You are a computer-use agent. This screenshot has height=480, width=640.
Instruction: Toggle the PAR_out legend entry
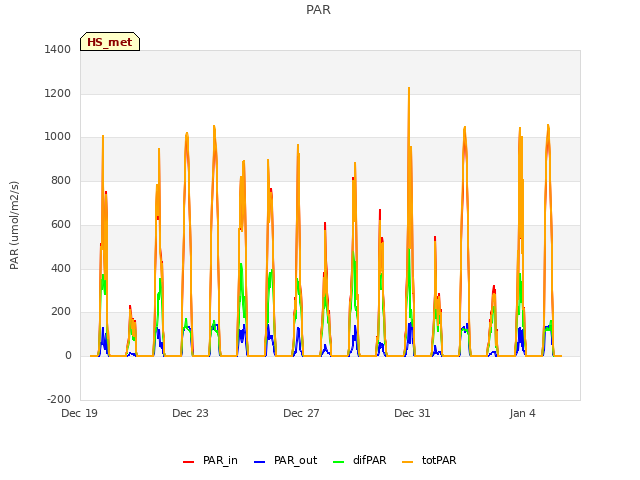(285, 460)
